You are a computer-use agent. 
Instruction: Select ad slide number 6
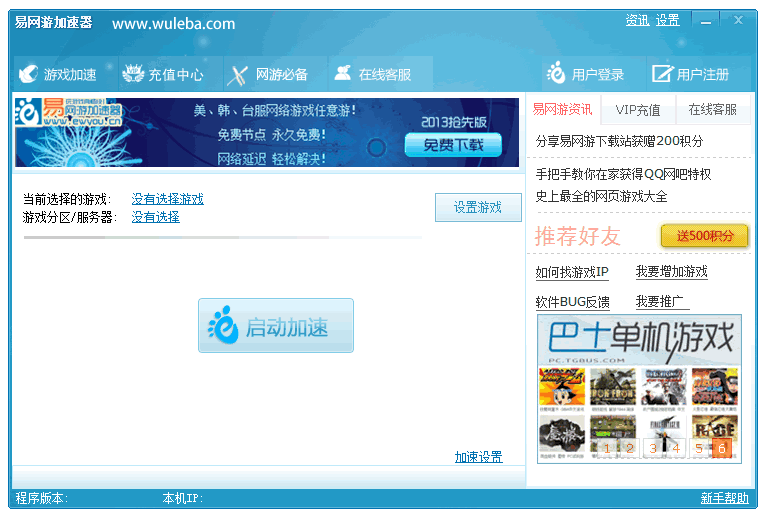point(722,448)
